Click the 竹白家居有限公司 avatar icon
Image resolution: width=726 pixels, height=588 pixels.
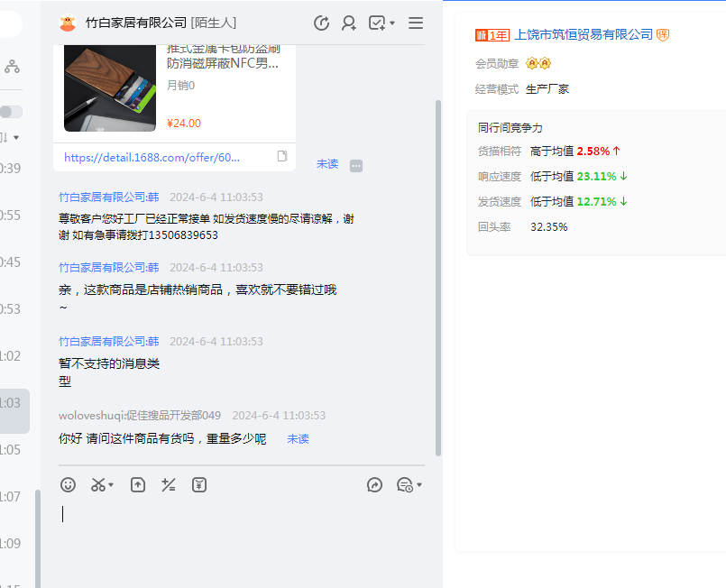point(68,23)
